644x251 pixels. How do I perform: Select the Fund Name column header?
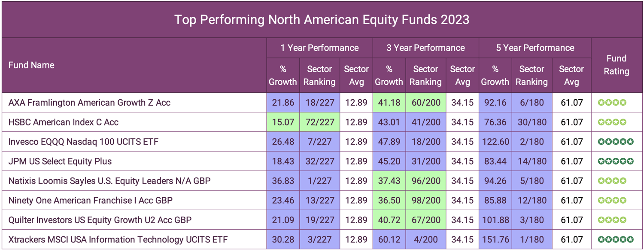point(31,65)
